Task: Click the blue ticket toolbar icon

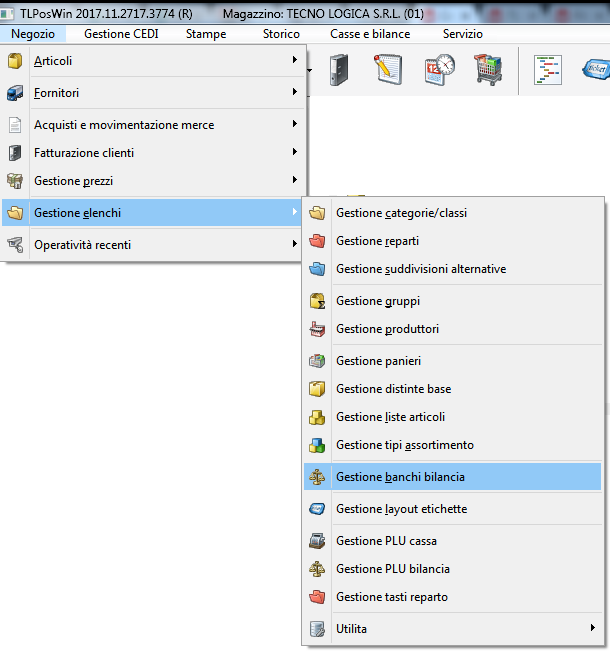Action: point(596,70)
